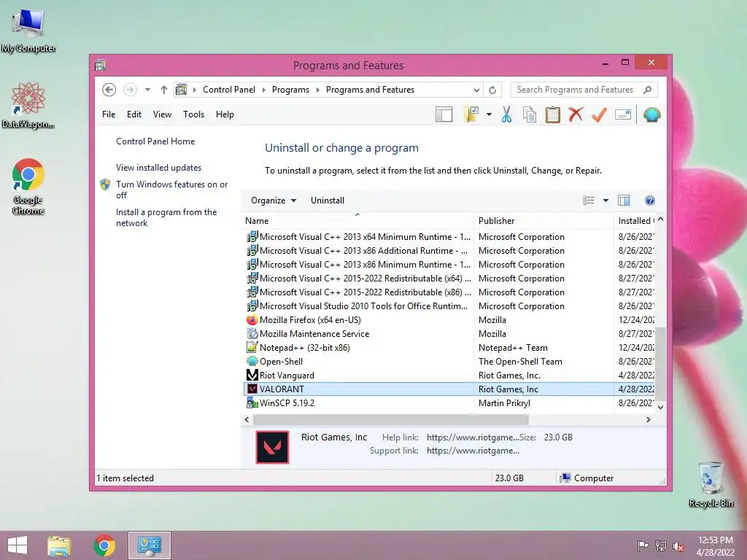Click the Uninstall button

[x=328, y=201]
